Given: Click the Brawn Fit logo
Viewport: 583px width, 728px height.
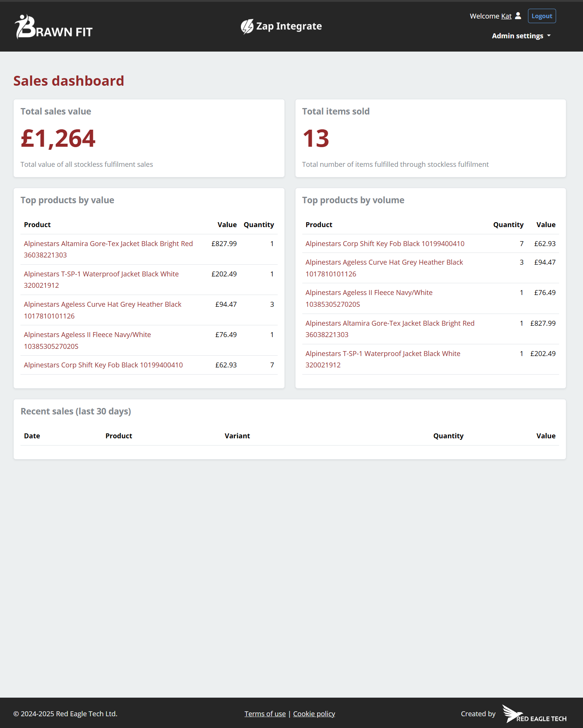Looking at the screenshot, I should click(x=53, y=27).
